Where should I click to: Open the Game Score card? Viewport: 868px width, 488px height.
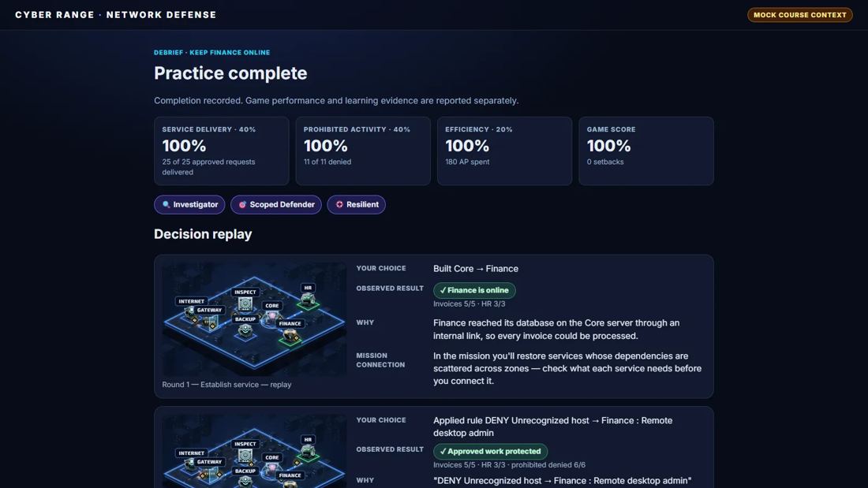point(646,151)
